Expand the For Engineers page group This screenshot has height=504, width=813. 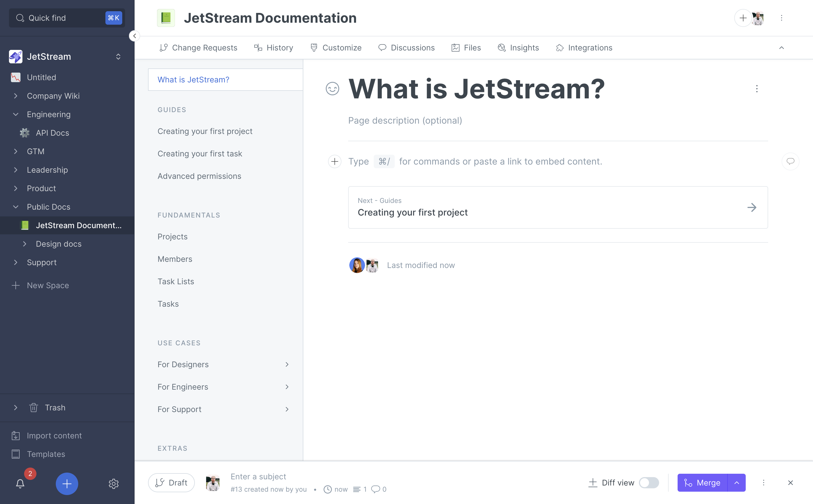pos(287,387)
